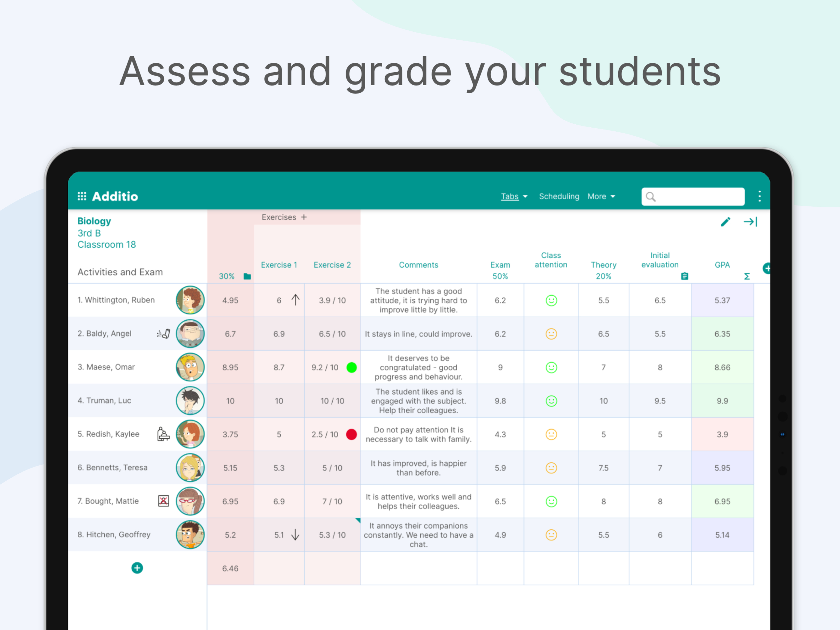The image size is (840, 630).
Task: Click the sigma icon under GPA
Action: point(747,276)
